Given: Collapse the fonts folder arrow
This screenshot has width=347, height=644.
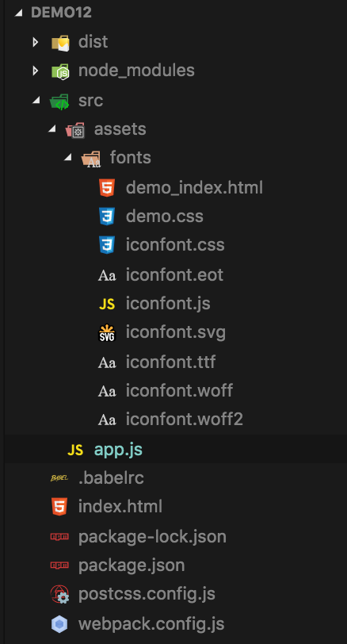Looking at the screenshot, I should 67,158.
